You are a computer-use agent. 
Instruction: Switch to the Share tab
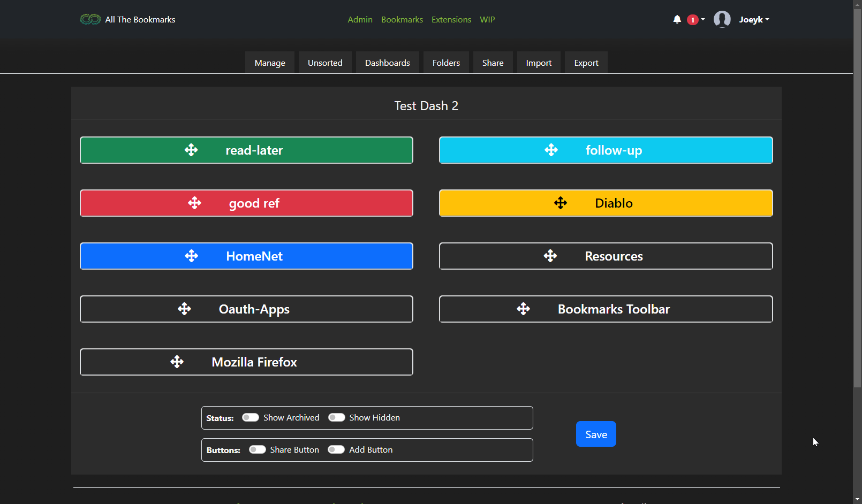pos(493,63)
